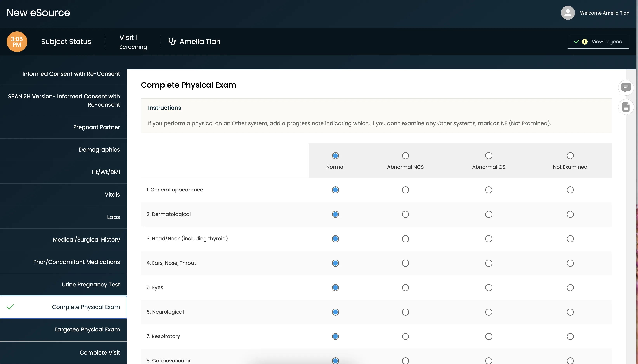Screen dimensions: 638x364
Task: Mark Neurological as Not Examined
Action: pos(570,312)
